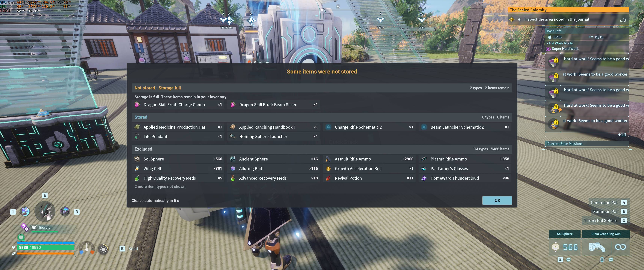
Task: Toggle the Sol Sphere swap arrows
Action: pyautogui.click(x=569, y=260)
